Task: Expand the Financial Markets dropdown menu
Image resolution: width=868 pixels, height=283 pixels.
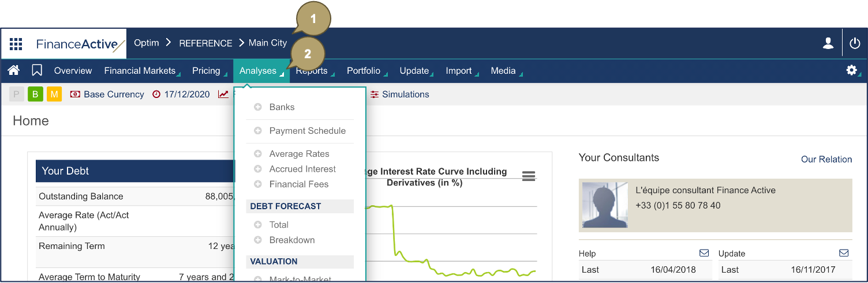Action: coord(140,71)
